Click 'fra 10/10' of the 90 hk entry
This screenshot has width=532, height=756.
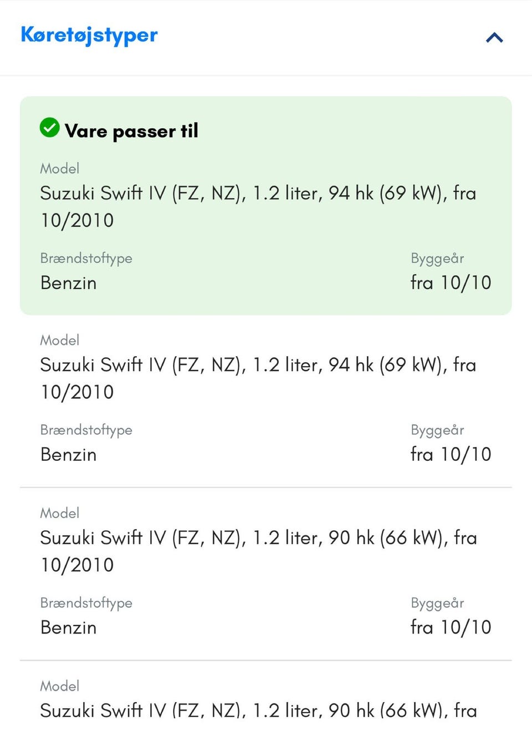[x=450, y=627]
